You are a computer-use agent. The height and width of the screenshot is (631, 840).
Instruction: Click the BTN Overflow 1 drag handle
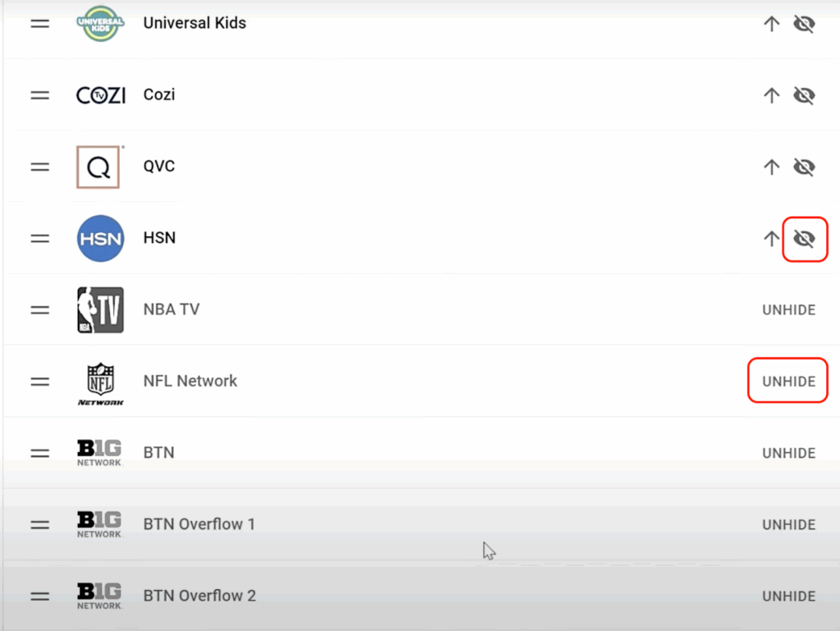tap(40, 524)
